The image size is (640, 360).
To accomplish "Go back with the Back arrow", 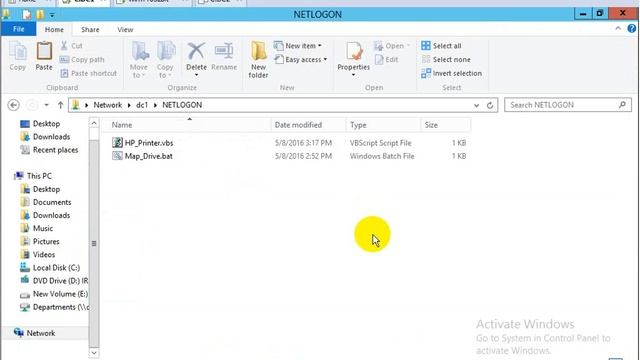I will click(13, 105).
